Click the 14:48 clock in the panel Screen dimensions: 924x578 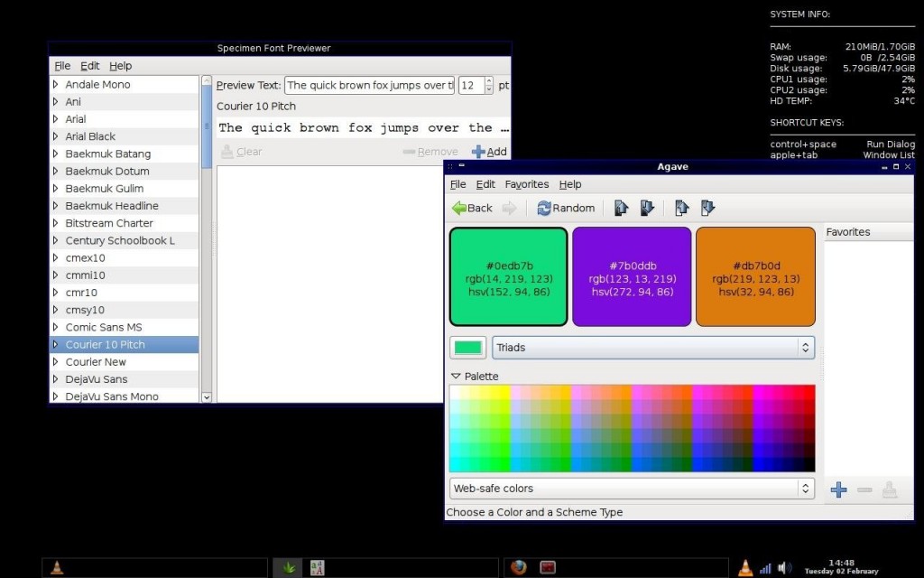[x=841, y=564]
